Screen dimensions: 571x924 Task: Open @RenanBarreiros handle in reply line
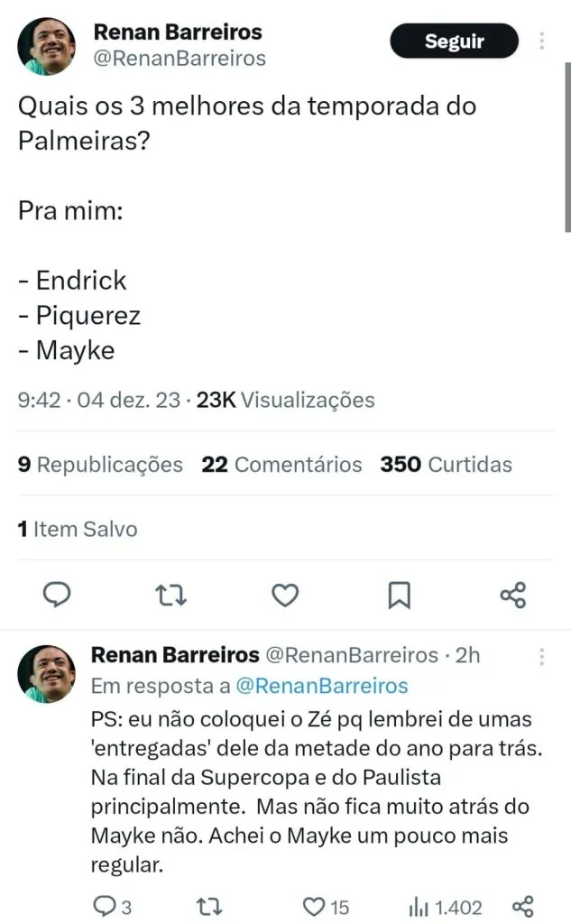click(322, 686)
